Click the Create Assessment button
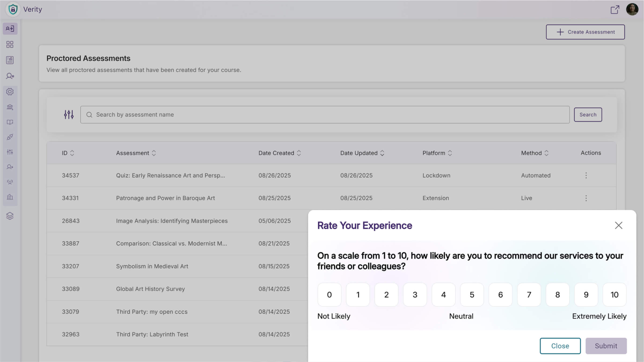The height and width of the screenshot is (362, 644). pyautogui.click(x=585, y=32)
